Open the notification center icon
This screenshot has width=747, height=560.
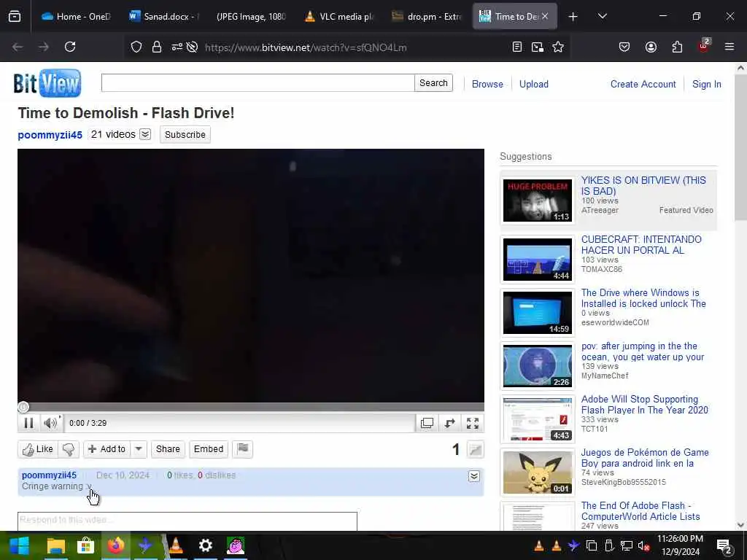724,546
